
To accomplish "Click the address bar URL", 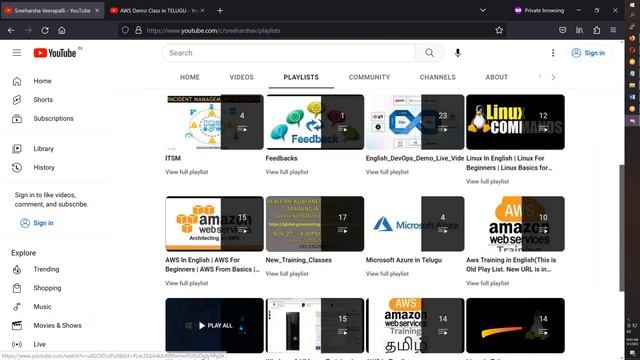I will click(213, 31).
